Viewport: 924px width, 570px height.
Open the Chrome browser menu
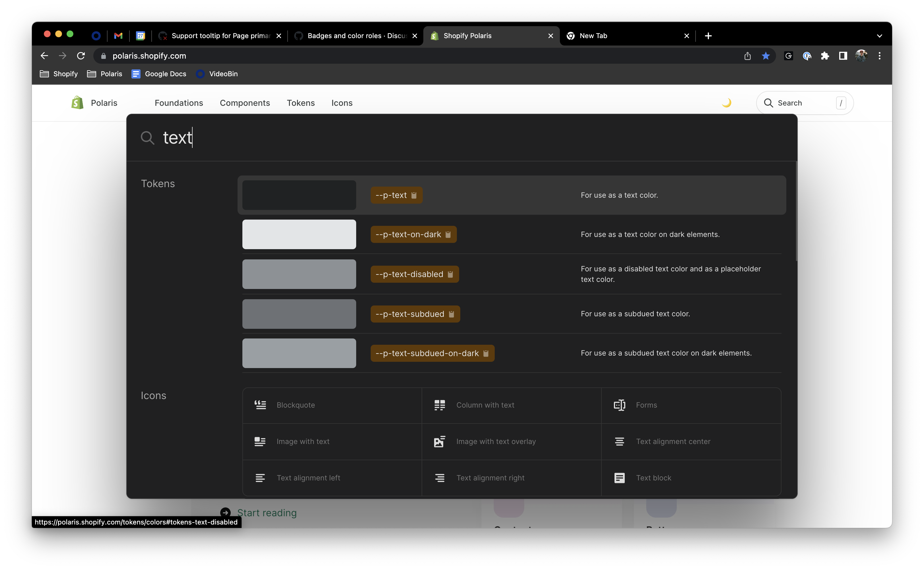(880, 56)
